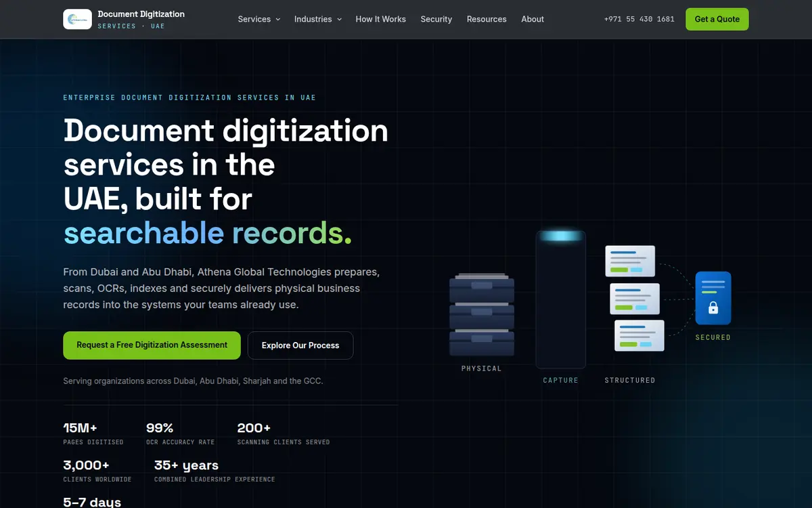The width and height of the screenshot is (812, 508).
Task: Expand the Industries dropdown menu
Action: click(x=318, y=19)
